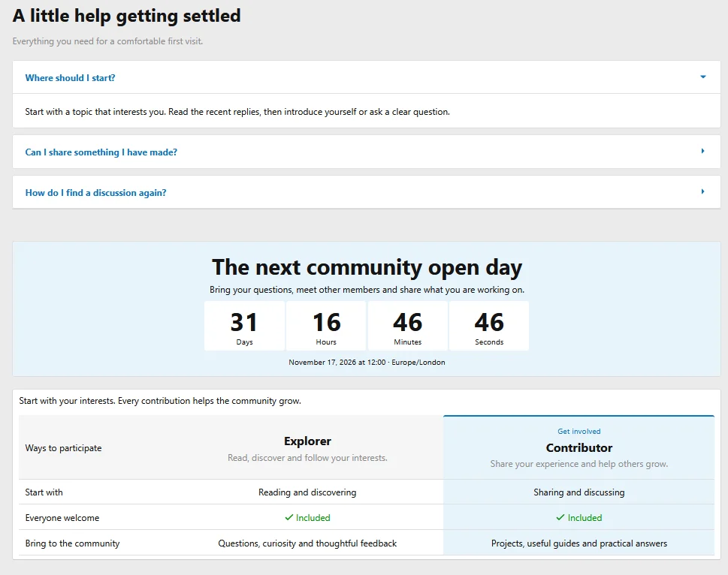Click the green checkmark in the Contributor column

coord(560,517)
